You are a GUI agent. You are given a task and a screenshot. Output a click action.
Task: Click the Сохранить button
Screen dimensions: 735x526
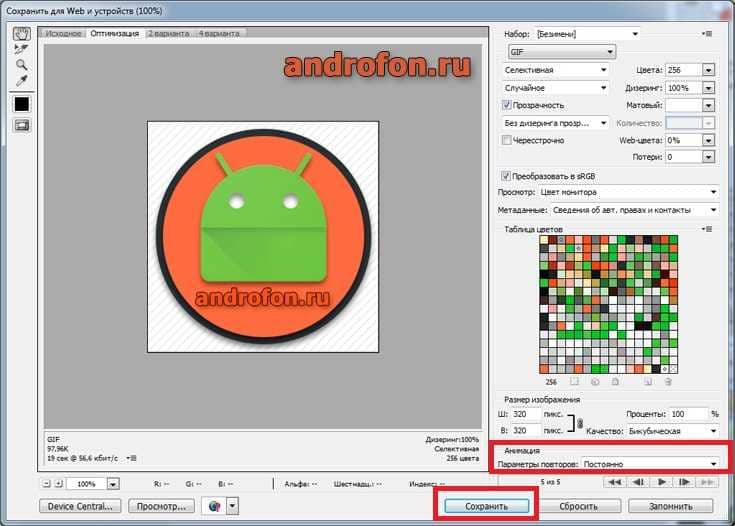coord(487,506)
